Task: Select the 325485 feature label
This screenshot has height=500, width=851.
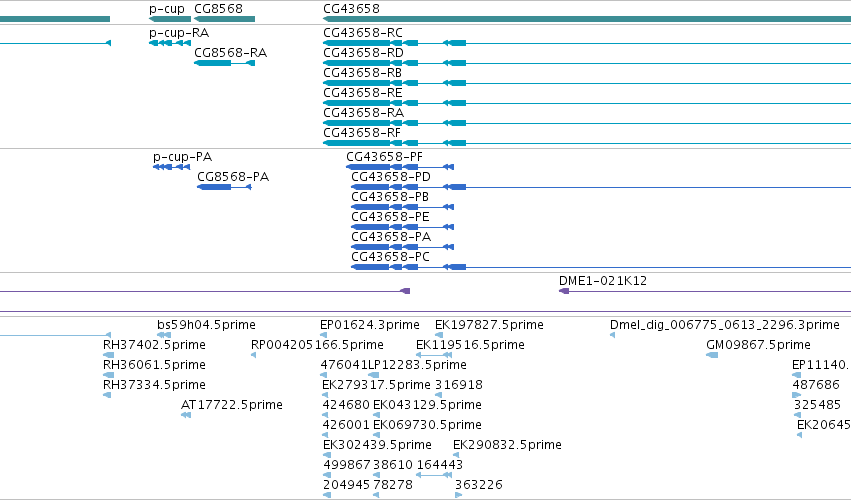Action: (817, 405)
